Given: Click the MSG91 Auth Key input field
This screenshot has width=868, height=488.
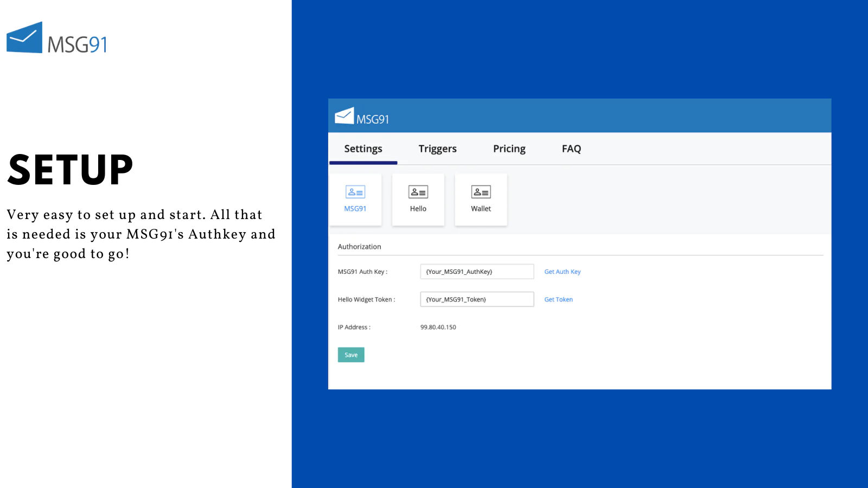Looking at the screenshot, I should pyautogui.click(x=477, y=272).
